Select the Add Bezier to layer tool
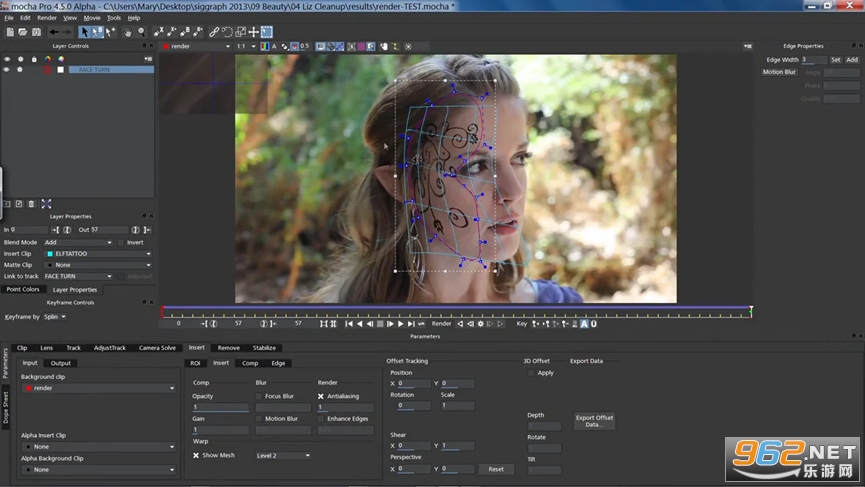The image size is (865, 487). click(x=198, y=32)
